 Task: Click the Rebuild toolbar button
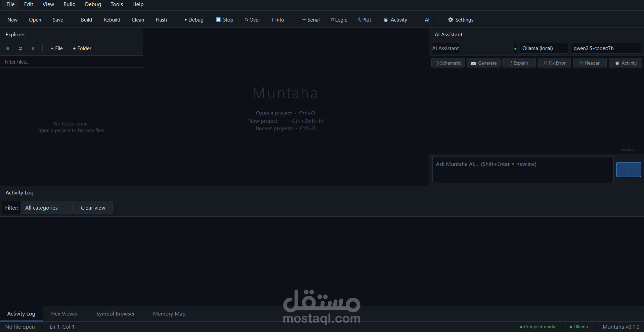pos(112,20)
